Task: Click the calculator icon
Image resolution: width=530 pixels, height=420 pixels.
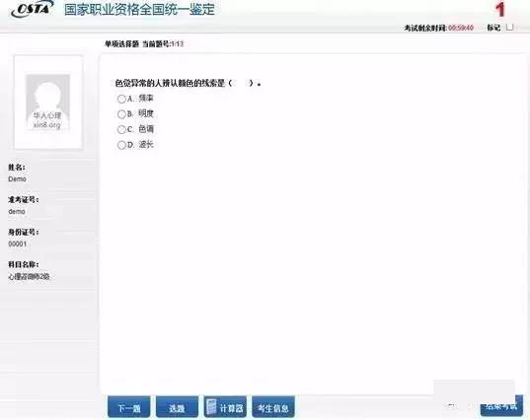Action: (211, 407)
